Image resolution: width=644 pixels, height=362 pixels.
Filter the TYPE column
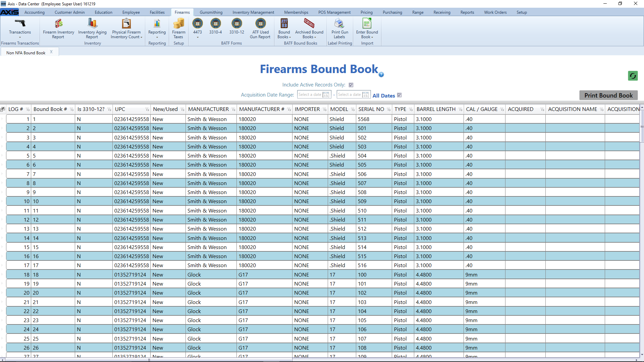pos(411,110)
